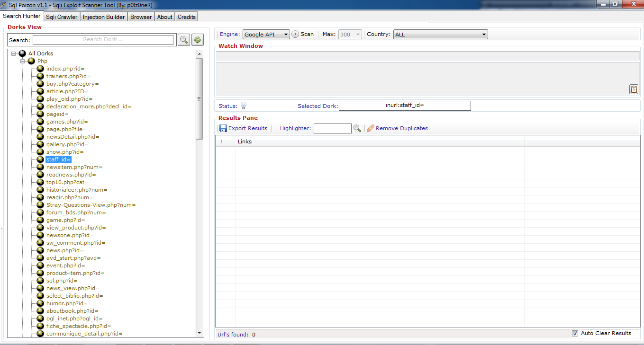Open the Injection Builder tab
Image resolution: width=644 pixels, height=345 pixels.
coord(104,17)
